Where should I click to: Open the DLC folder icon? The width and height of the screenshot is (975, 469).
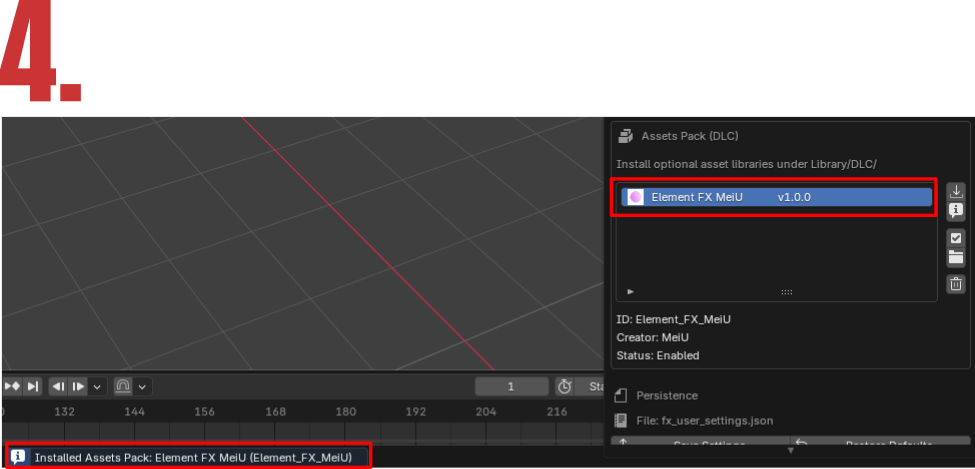[956, 257]
